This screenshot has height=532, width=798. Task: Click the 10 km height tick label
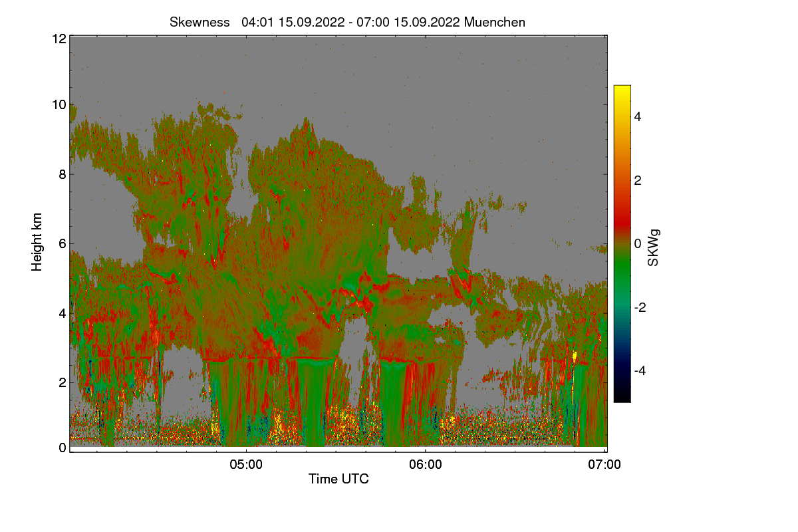pos(59,104)
